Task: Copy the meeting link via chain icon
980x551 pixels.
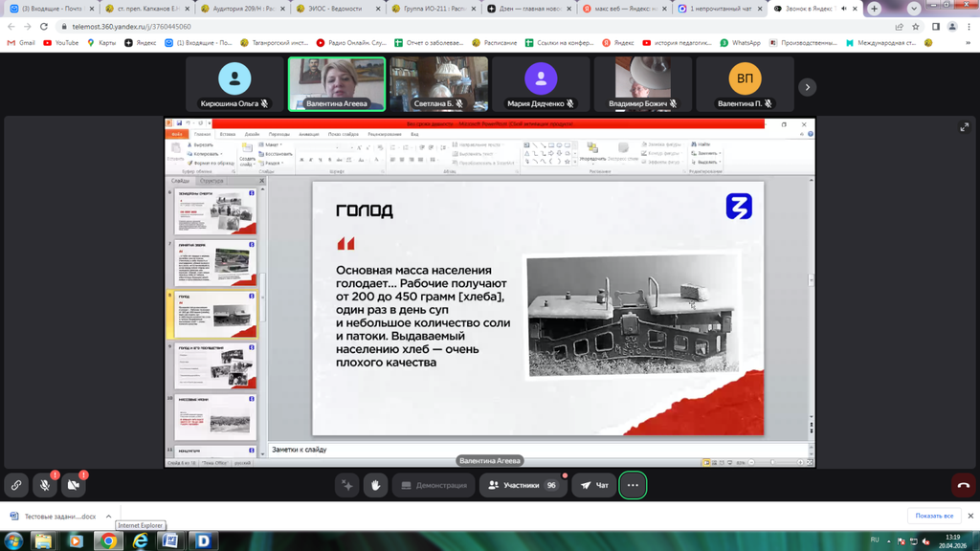Action: pyautogui.click(x=16, y=485)
